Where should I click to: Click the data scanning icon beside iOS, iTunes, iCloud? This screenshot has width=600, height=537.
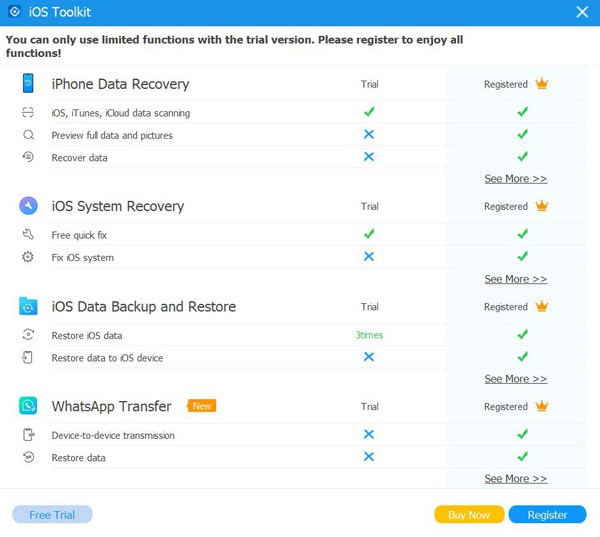click(x=28, y=112)
